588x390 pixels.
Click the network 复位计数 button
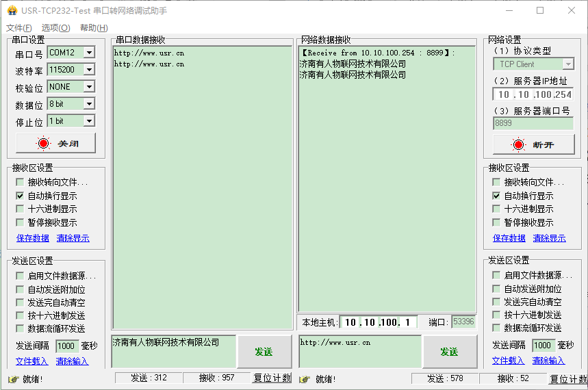click(x=568, y=379)
